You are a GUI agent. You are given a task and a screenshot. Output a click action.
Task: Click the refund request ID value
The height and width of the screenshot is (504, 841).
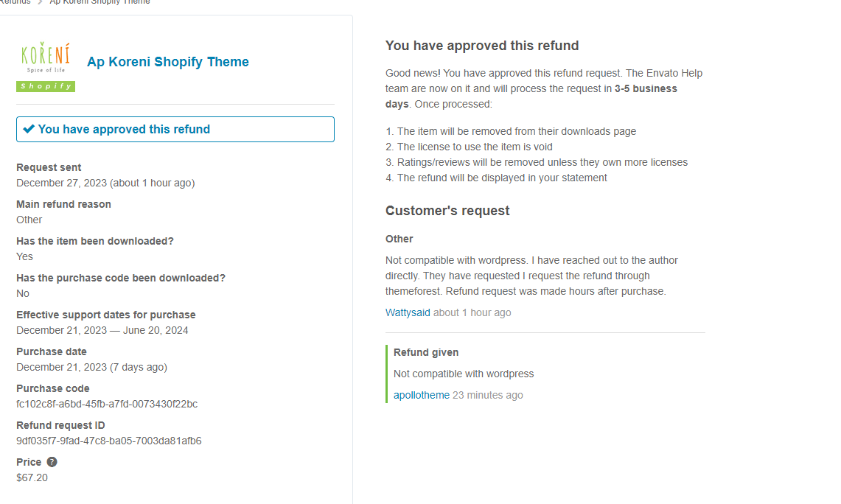point(109,441)
